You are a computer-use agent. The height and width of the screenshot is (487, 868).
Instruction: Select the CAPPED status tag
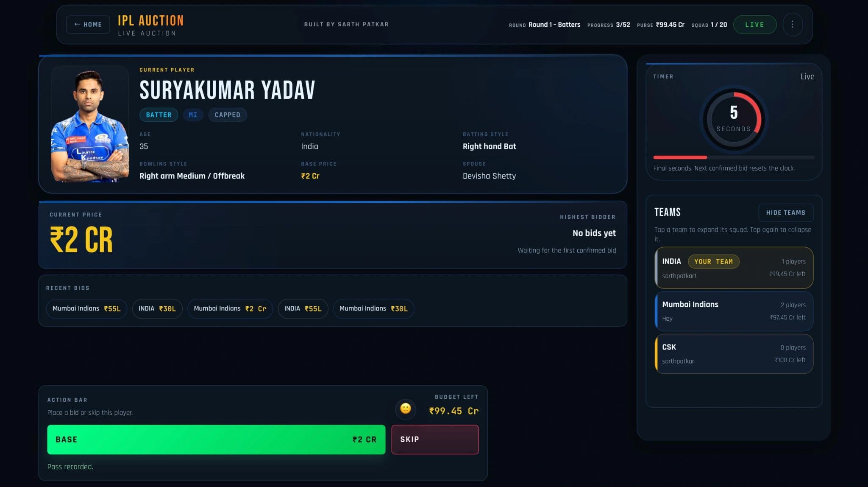click(227, 115)
